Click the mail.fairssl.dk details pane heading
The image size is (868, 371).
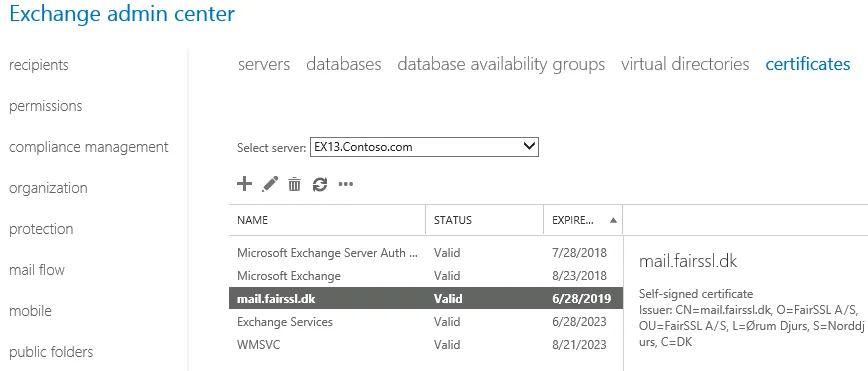(x=688, y=261)
